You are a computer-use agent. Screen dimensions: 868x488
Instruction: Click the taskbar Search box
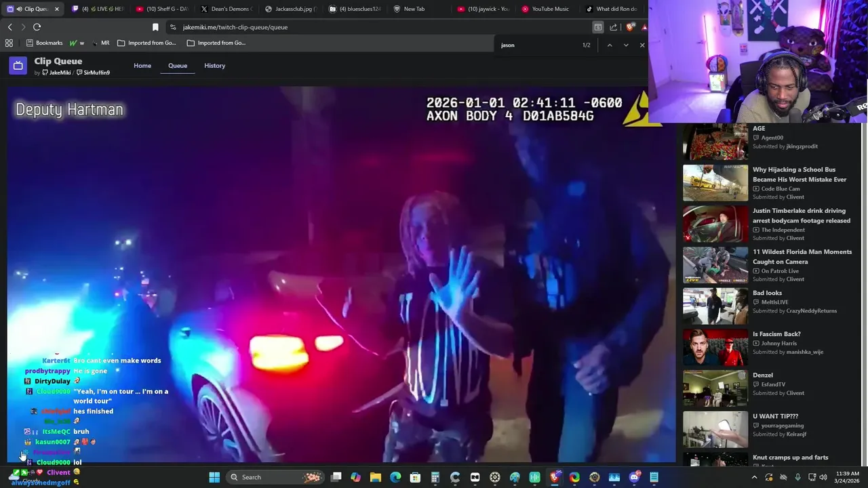275,477
